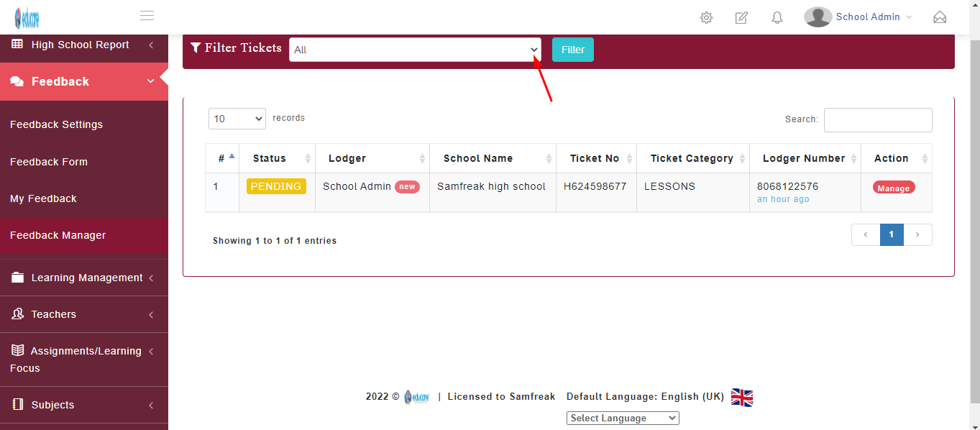980x430 pixels.
Task: Go to pagination page 1
Action: [892, 234]
